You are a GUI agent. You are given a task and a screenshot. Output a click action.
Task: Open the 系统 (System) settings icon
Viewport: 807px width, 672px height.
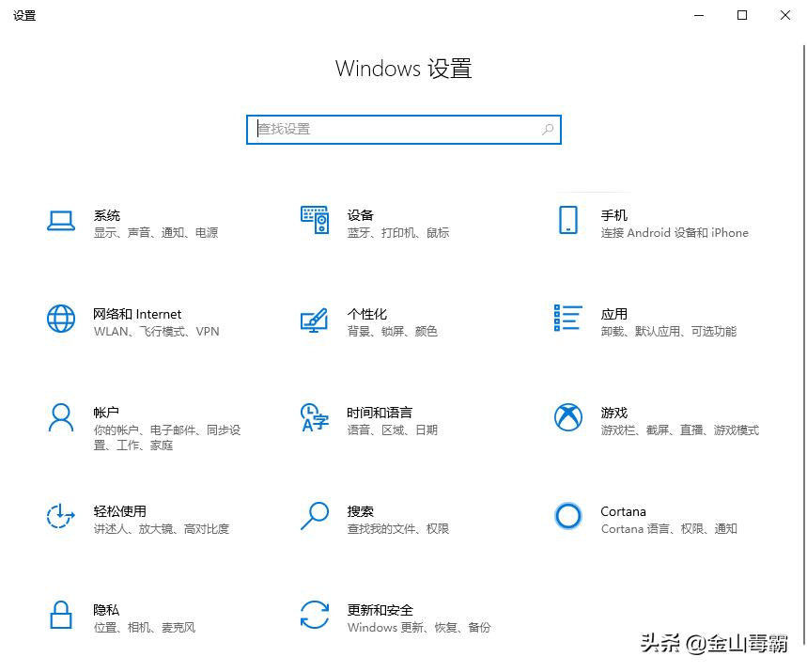[x=60, y=219]
